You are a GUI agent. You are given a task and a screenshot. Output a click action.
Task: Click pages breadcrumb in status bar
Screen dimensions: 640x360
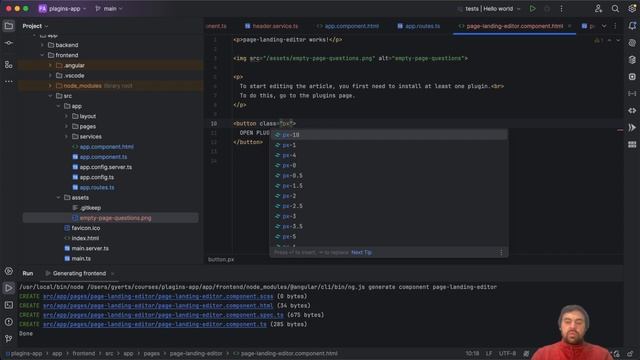(151, 353)
